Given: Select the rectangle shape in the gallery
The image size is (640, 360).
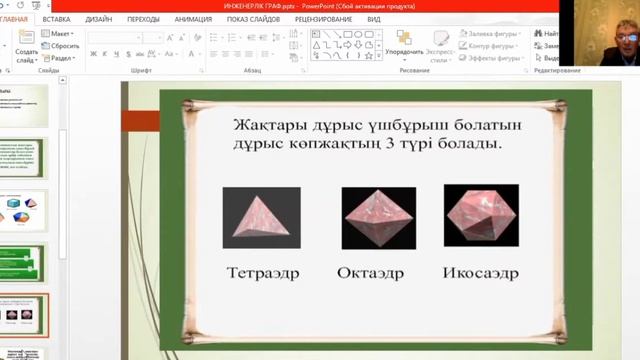Looking at the screenshot, I should [348, 34].
